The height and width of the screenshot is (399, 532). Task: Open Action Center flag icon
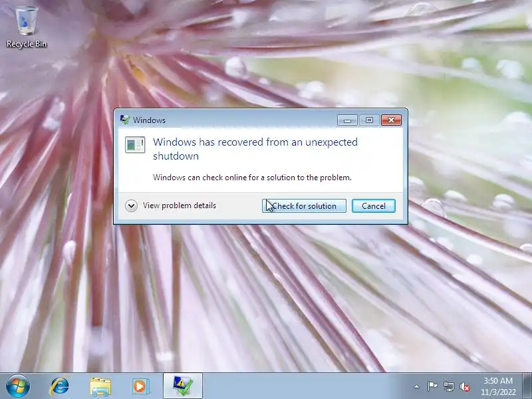point(432,386)
